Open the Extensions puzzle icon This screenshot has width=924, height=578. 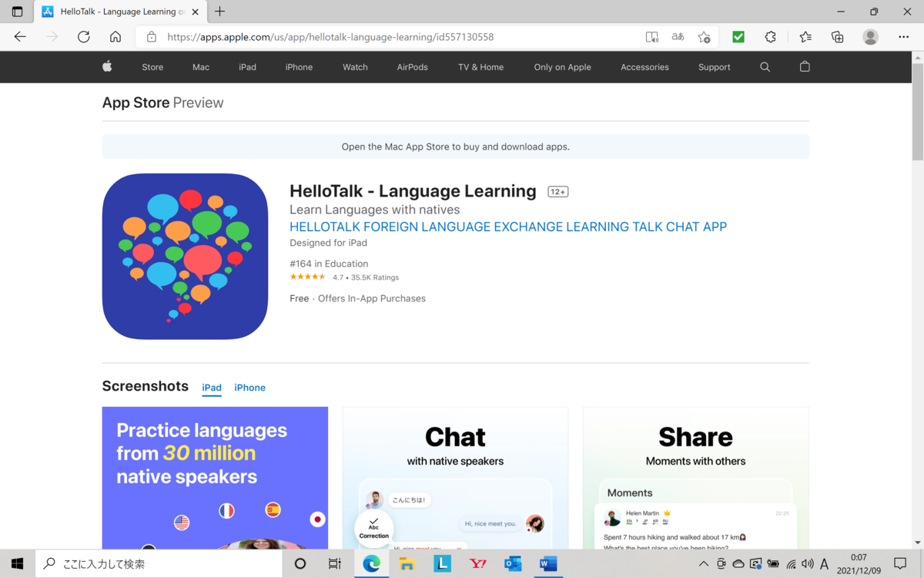[771, 37]
